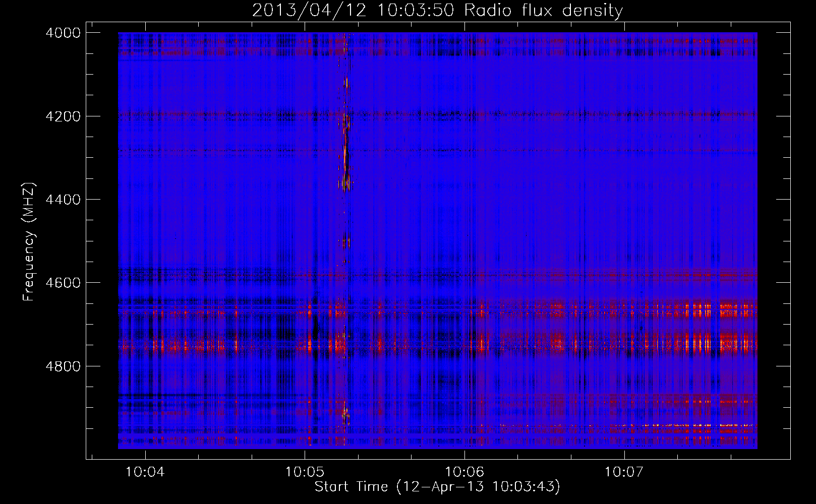The image size is (816, 504).
Task: Click the 4400 frequency axis label
Action: 63,200
